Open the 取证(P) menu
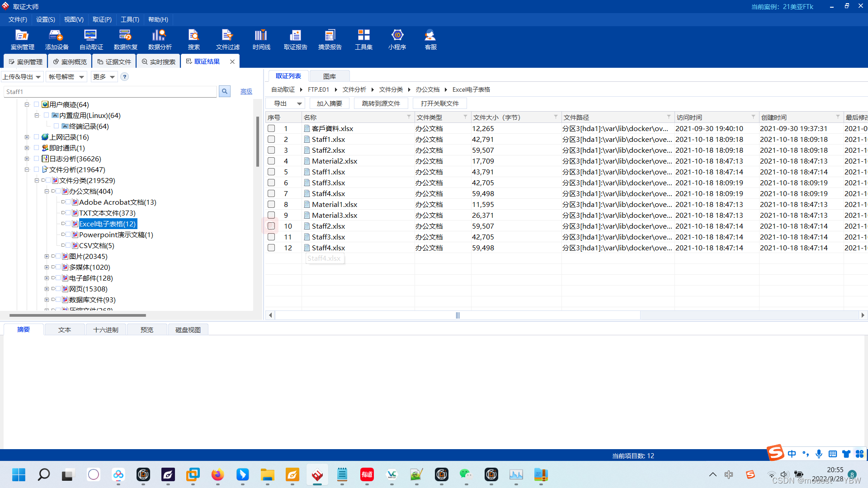Image resolution: width=868 pixels, height=488 pixels. coord(102,19)
